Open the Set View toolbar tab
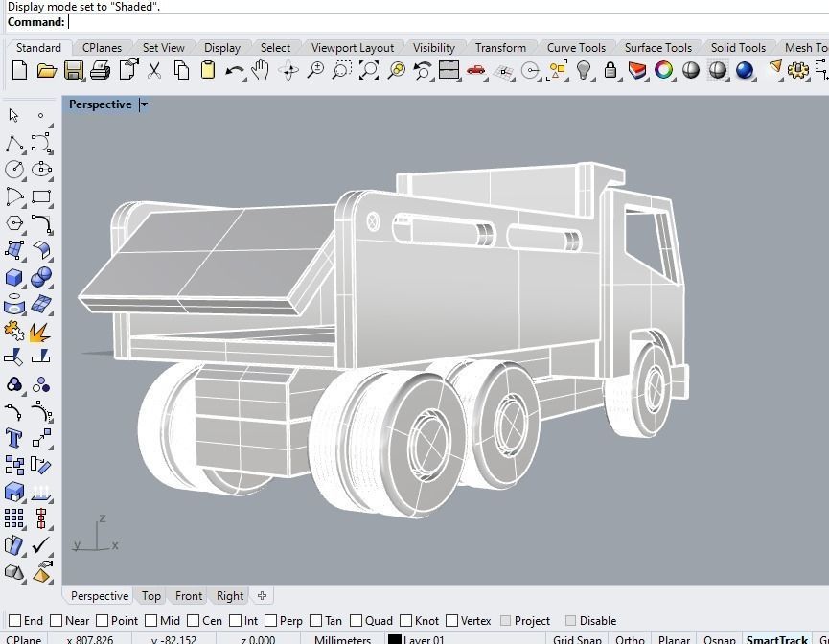Viewport: 829px width, 644px height. coord(163,48)
